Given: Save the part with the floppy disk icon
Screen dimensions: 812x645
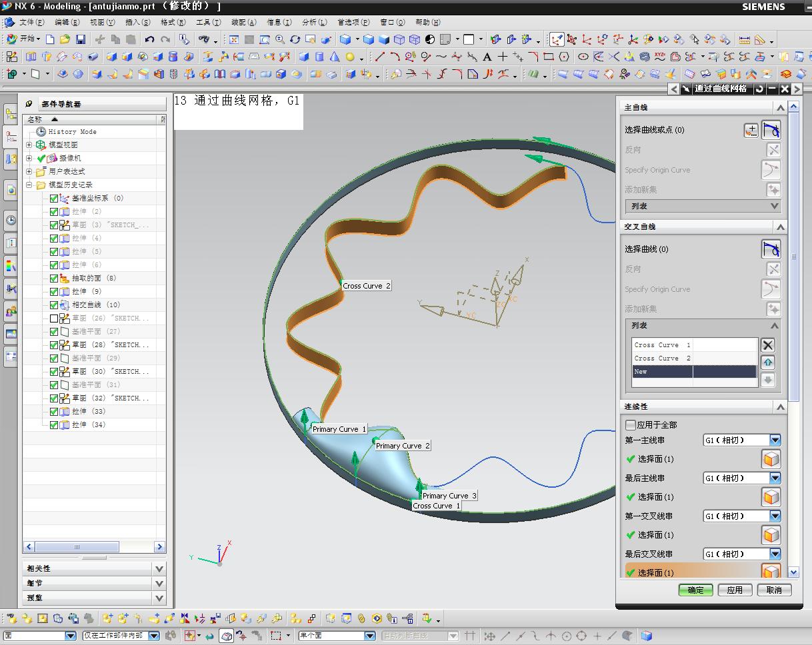Looking at the screenshot, I should (x=80, y=39).
